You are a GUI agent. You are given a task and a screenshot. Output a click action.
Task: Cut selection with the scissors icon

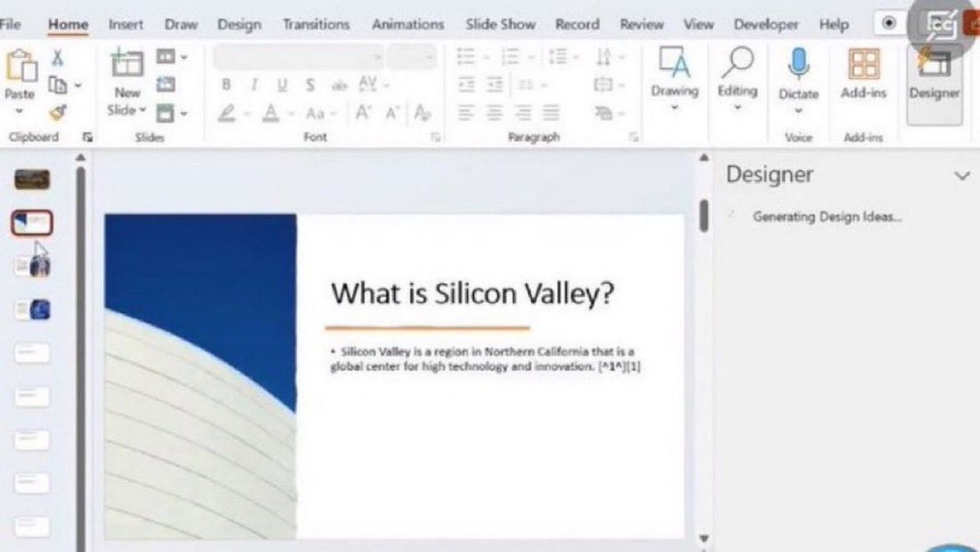58,58
